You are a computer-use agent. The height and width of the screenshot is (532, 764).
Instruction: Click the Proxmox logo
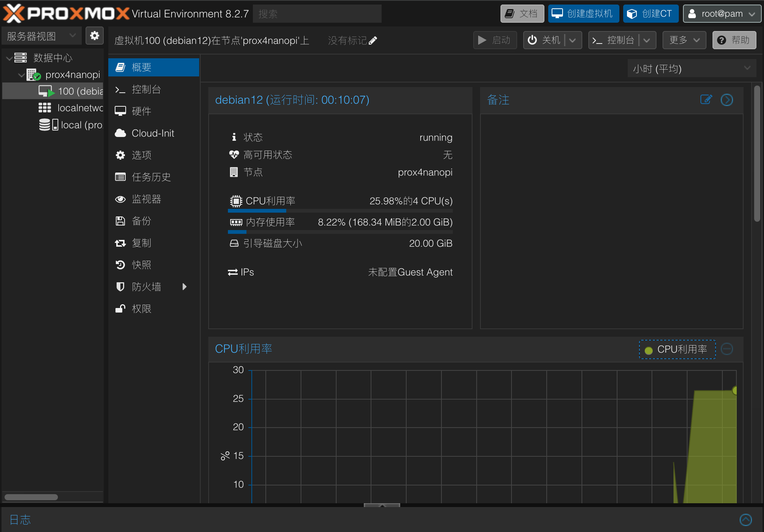(x=66, y=14)
